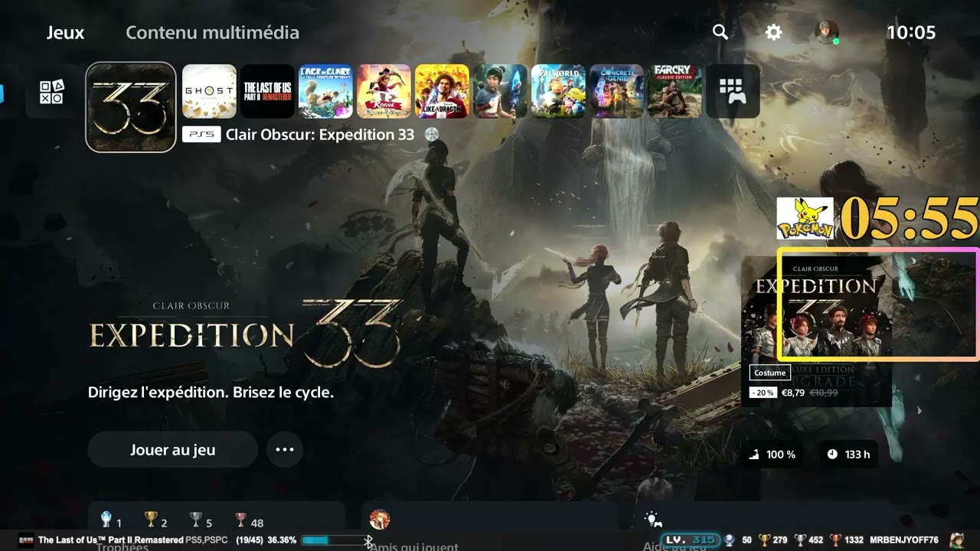Click the struck-through €10,99 price

point(825,393)
